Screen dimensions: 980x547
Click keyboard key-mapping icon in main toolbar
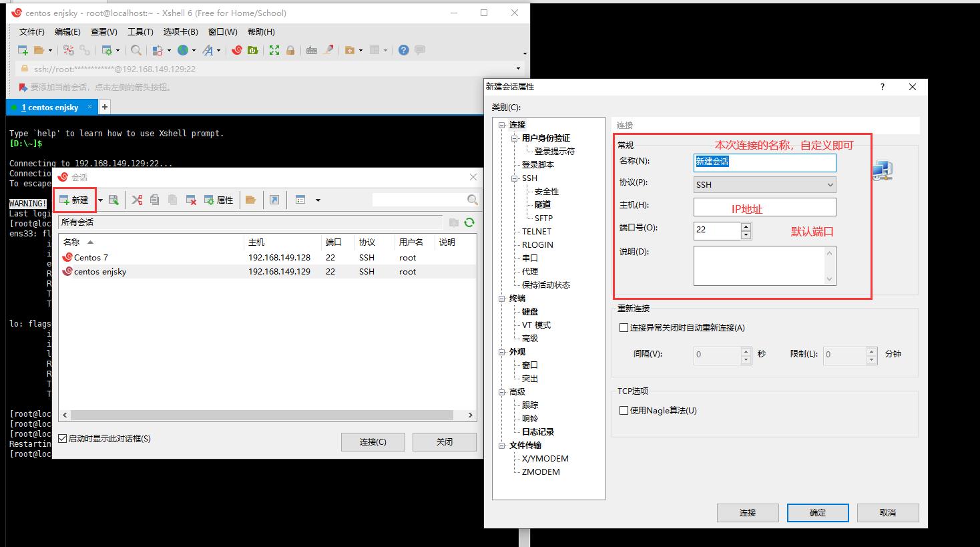point(312,50)
